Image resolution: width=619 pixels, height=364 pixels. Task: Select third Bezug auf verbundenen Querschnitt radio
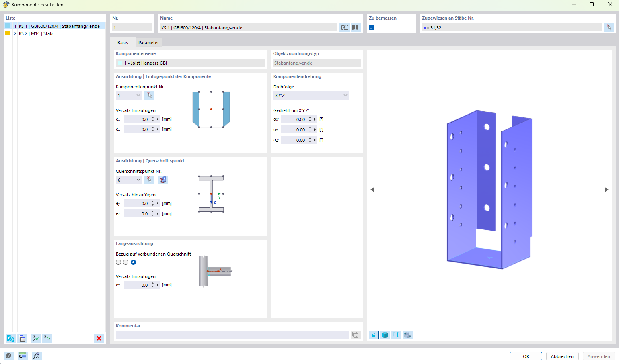pyautogui.click(x=134, y=262)
